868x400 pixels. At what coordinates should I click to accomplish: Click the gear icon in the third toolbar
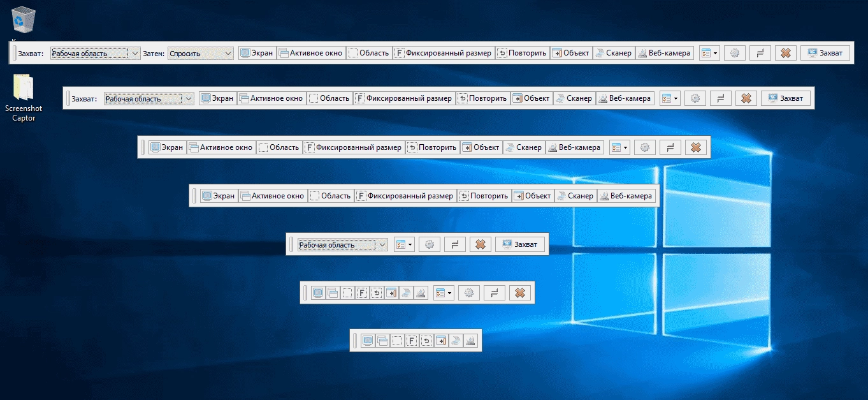645,147
